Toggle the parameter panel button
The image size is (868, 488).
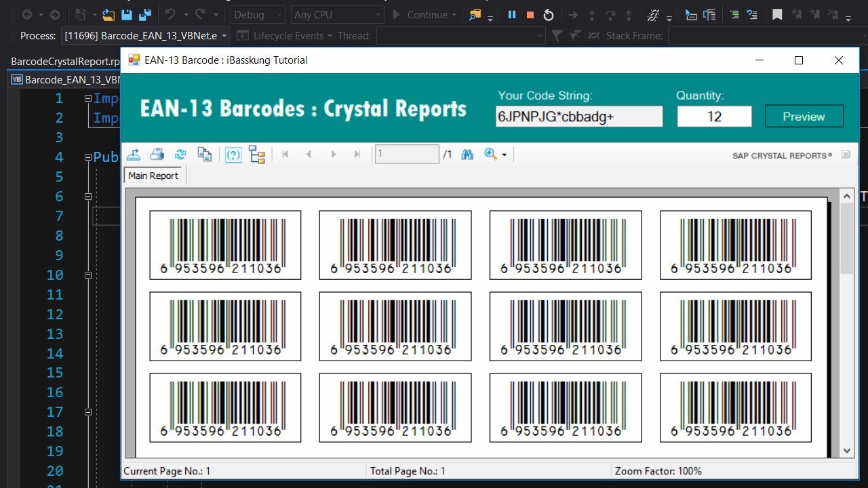(x=233, y=155)
